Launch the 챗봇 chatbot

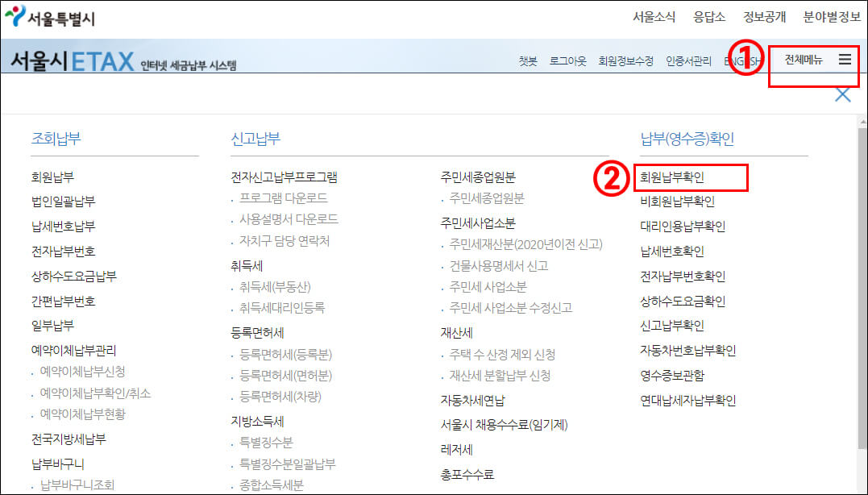(527, 60)
